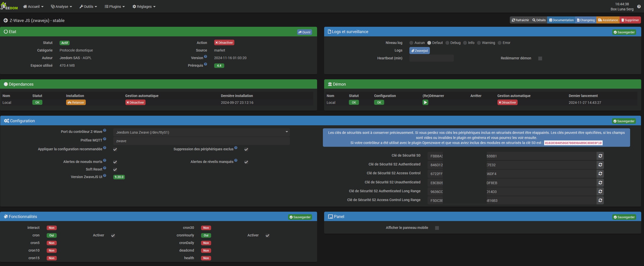This screenshot has width=644, height=266.
Task: Select the Defaut log level
Action: tap(429, 43)
